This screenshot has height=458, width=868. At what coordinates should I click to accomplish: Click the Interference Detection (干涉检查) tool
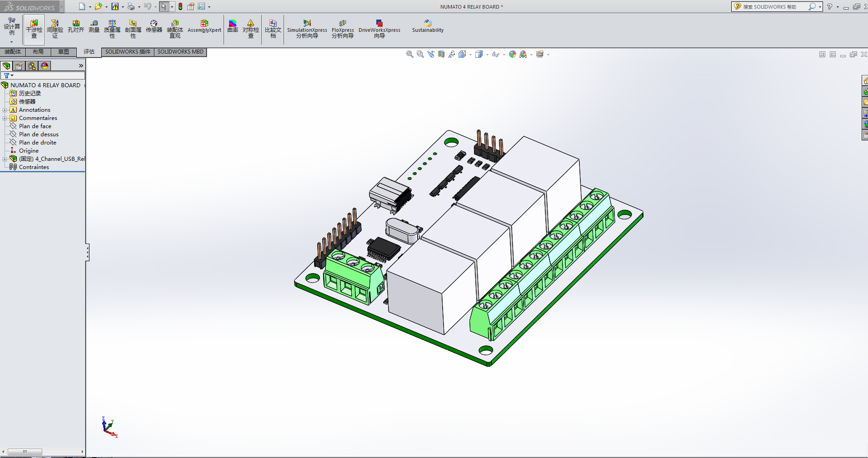pos(34,29)
